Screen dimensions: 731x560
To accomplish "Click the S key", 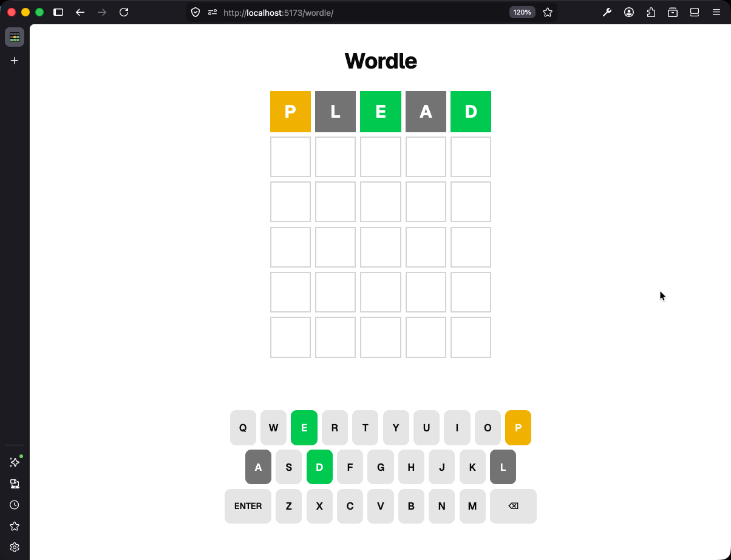I will pos(288,467).
